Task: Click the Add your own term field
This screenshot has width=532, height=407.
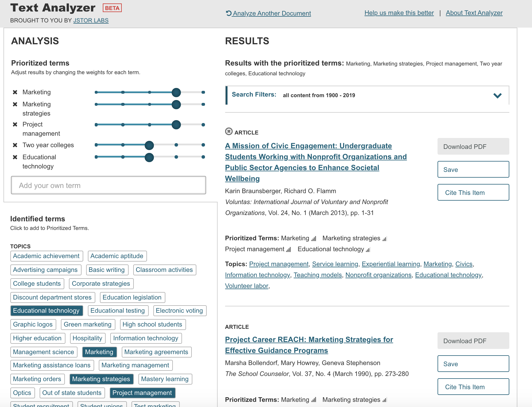Action: click(x=109, y=185)
